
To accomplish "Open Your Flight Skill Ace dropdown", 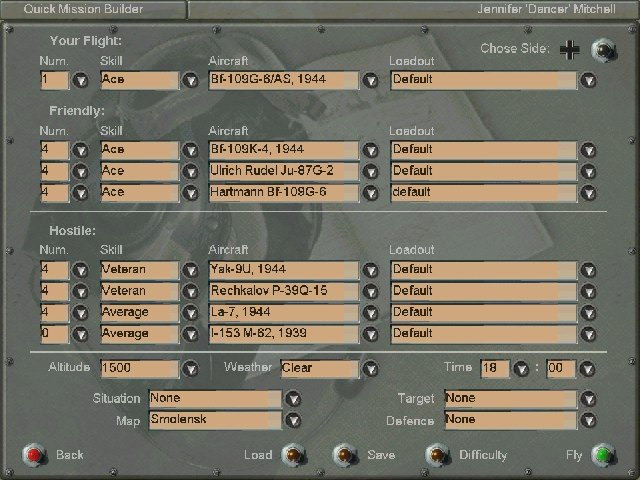I will [191, 80].
